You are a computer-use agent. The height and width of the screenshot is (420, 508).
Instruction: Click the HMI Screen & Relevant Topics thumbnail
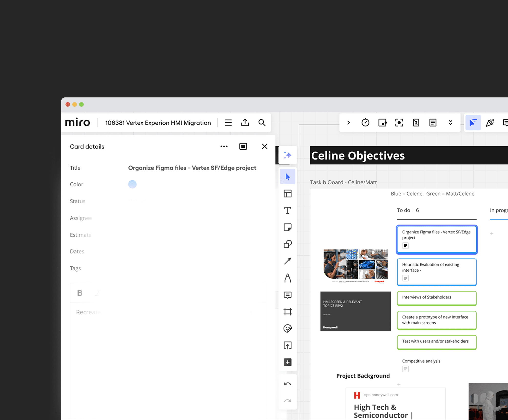[x=355, y=311]
